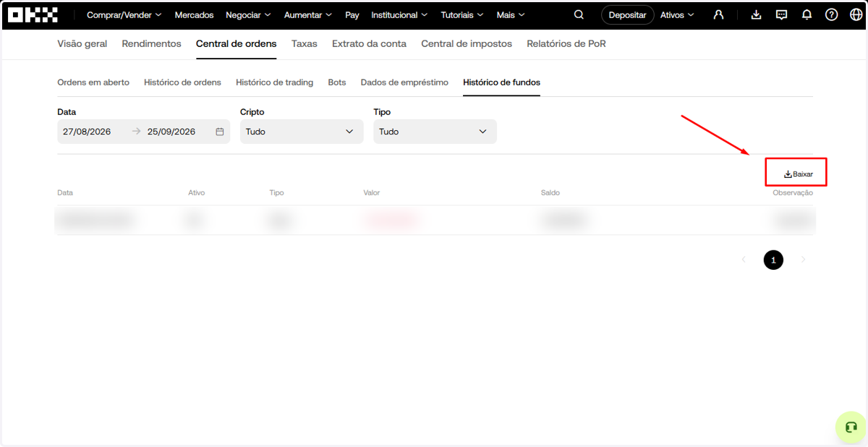868x447 pixels.
Task: Select page 1 in pagination
Action: point(773,260)
